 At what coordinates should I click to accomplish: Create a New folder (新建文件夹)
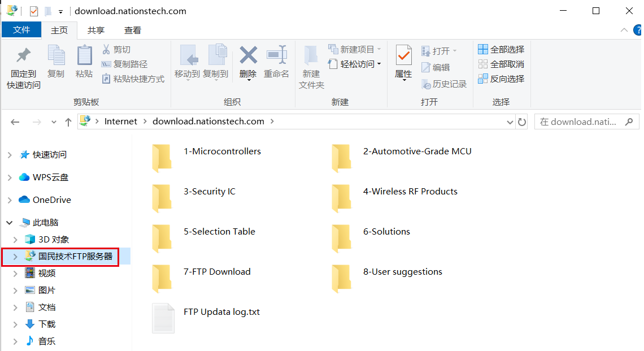[x=311, y=67]
